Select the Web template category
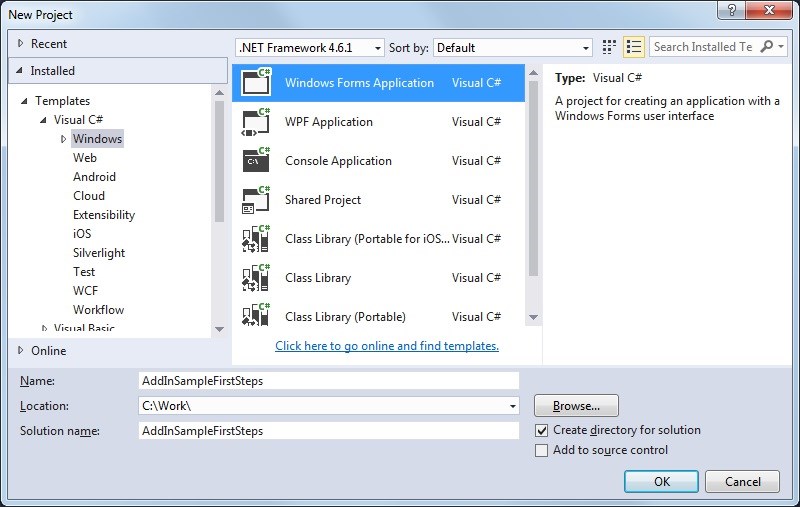Image resolution: width=800 pixels, height=507 pixels. (x=85, y=158)
